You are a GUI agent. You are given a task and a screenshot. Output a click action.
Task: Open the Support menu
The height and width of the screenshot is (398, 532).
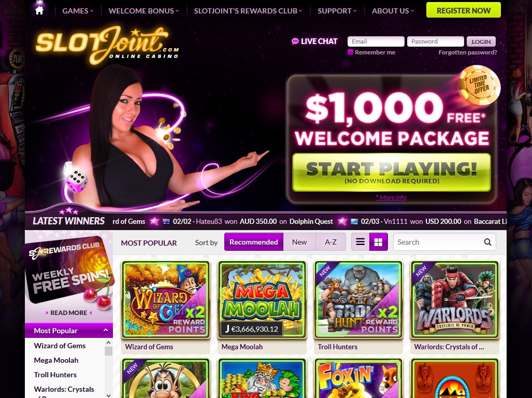pyautogui.click(x=337, y=11)
